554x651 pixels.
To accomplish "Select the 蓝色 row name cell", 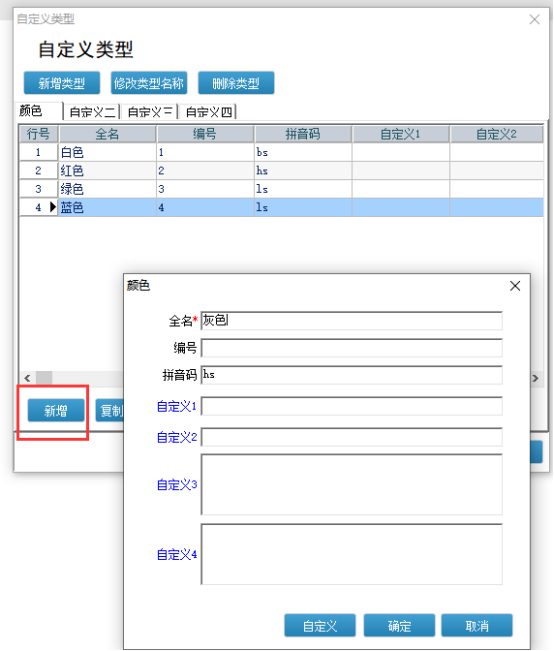I will (x=107, y=207).
